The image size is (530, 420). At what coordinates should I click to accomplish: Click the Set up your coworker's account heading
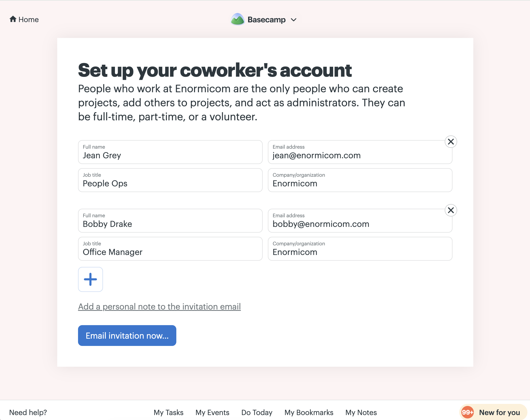(215, 70)
